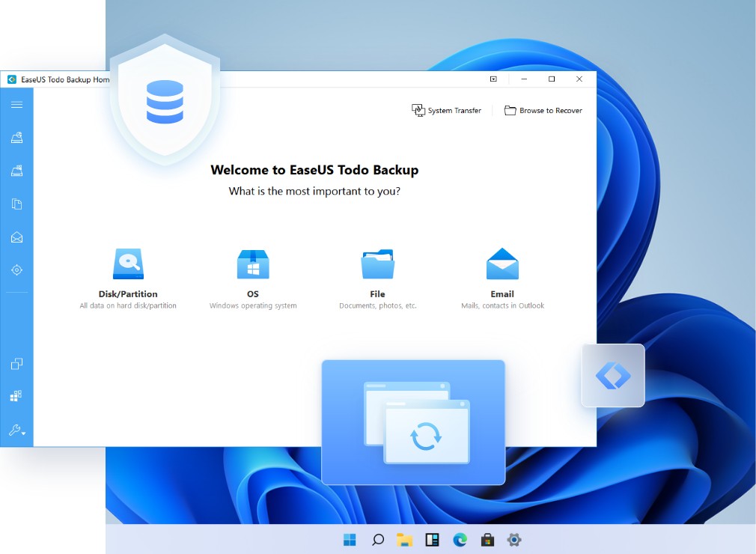Open Microsoft Store from taskbar
Image resolution: width=756 pixels, height=554 pixels.
(487, 540)
